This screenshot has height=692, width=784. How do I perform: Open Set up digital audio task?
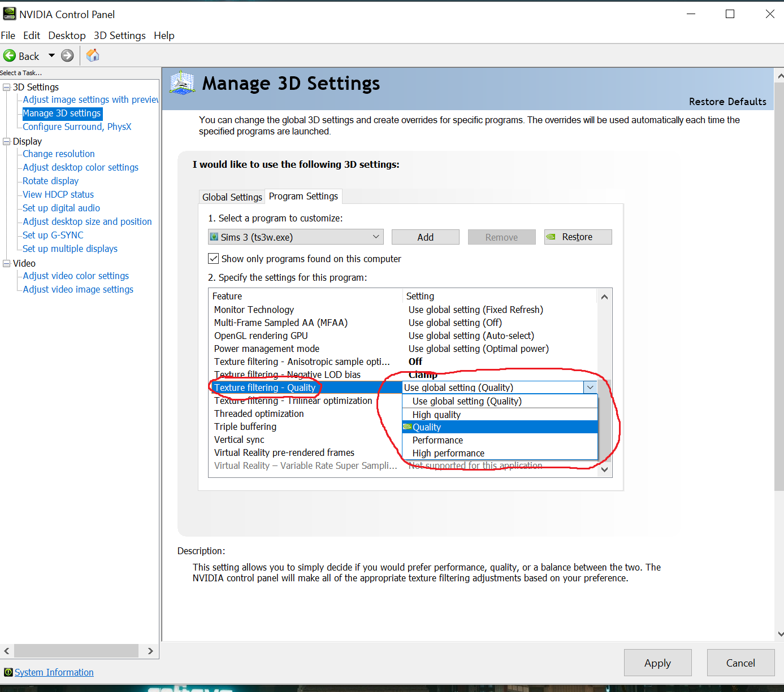pyautogui.click(x=61, y=208)
